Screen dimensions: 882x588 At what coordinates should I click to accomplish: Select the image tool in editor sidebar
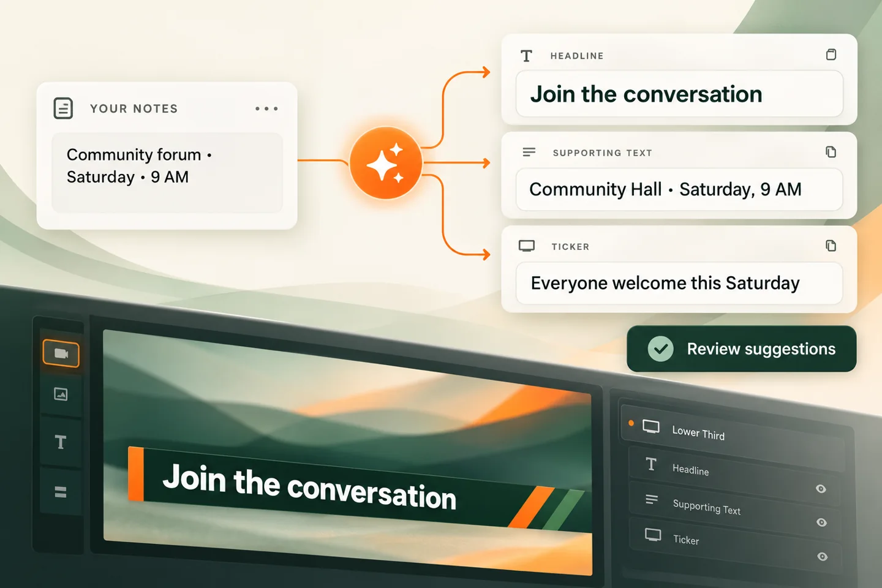61,394
